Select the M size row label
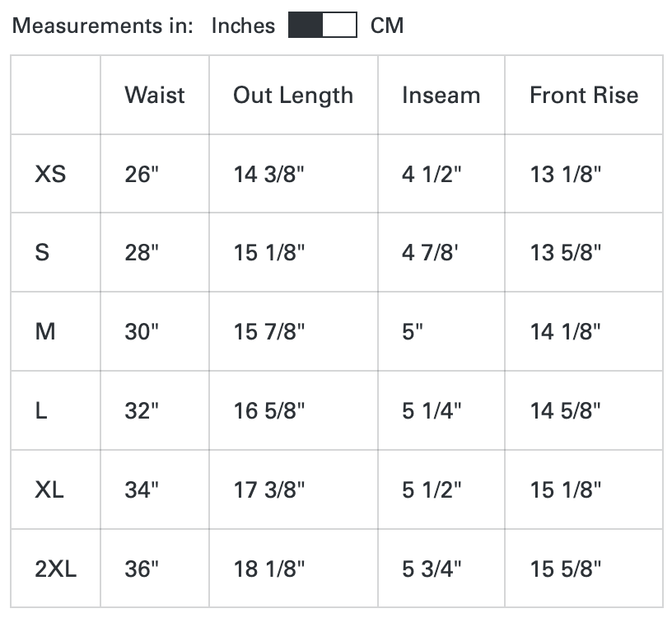The height and width of the screenshot is (618, 672). point(45,331)
